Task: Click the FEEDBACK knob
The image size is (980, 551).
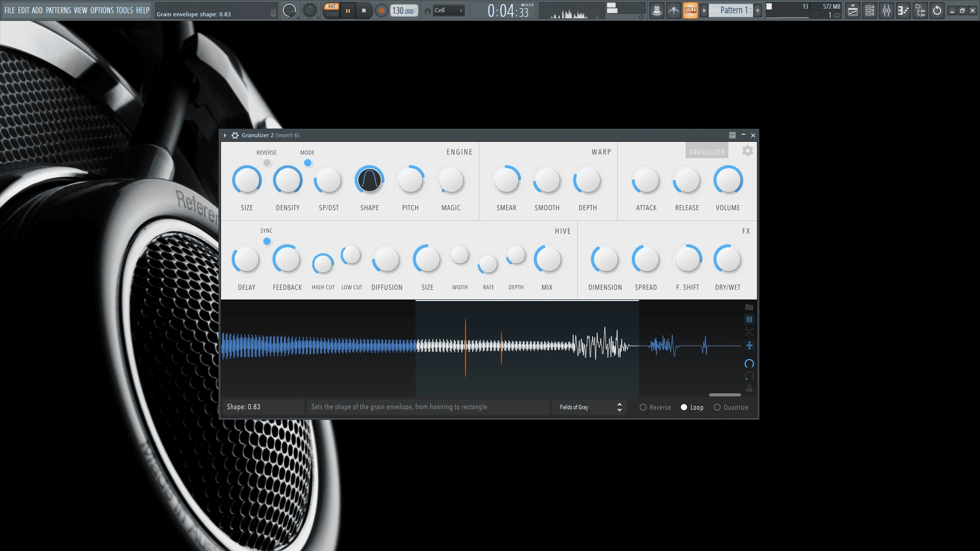Action: pos(287,260)
